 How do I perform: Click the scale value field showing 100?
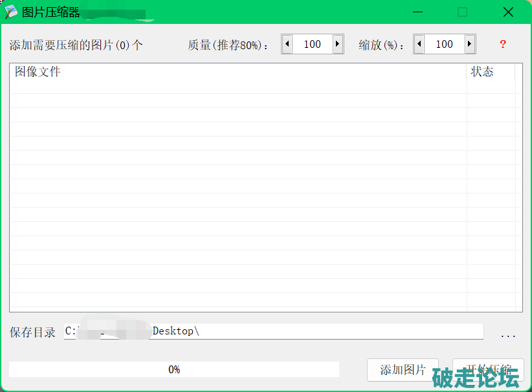pyautogui.click(x=444, y=44)
